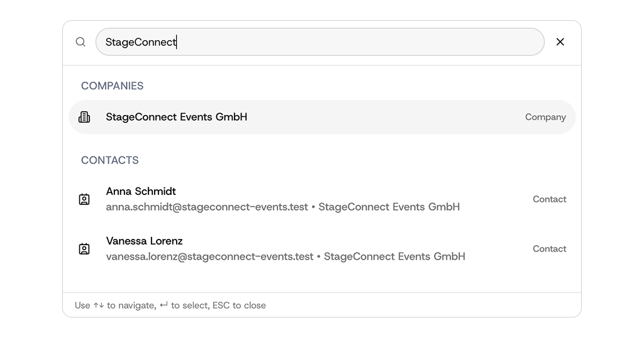Click the StageConnect search input field
Viewport: 644px width, 337px height.
[x=319, y=42]
